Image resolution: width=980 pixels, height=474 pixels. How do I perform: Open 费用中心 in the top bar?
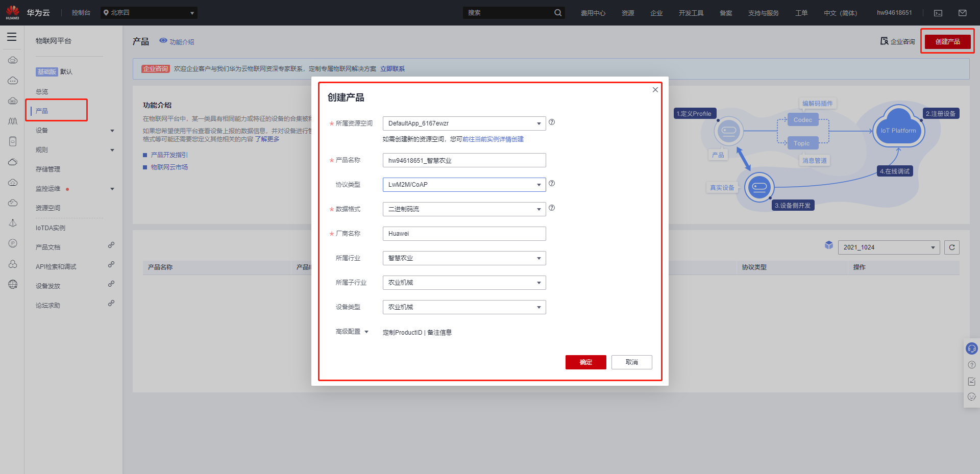click(593, 13)
